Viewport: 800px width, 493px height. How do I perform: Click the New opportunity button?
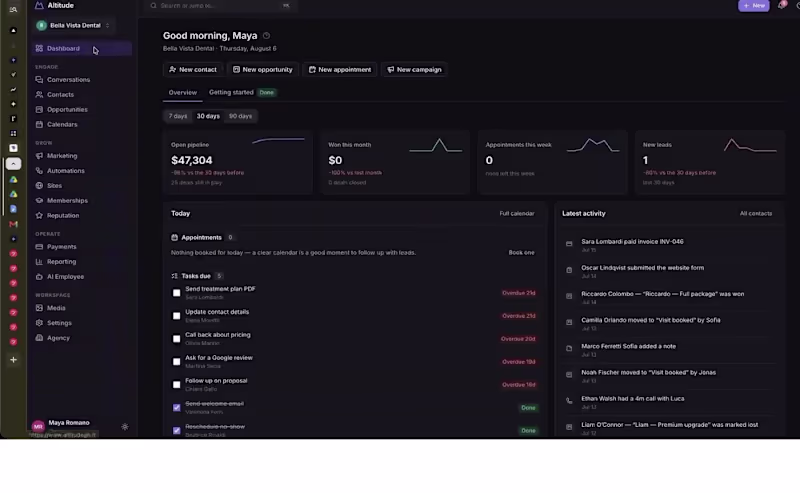point(263,69)
